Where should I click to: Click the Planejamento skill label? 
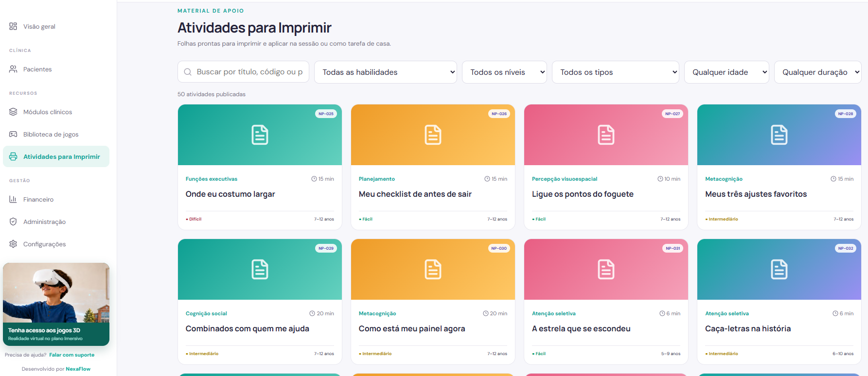pos(377,179)
